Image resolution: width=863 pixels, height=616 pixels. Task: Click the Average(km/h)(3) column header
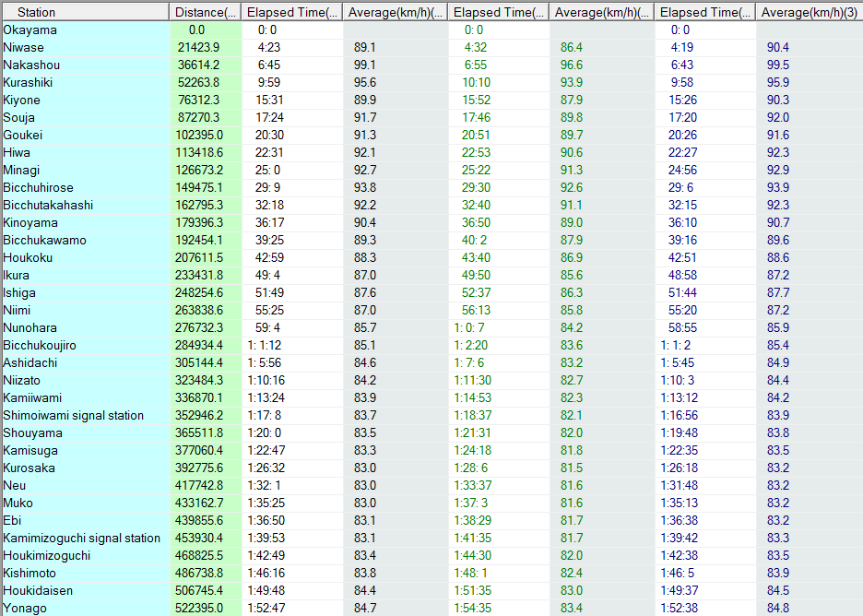810,12
